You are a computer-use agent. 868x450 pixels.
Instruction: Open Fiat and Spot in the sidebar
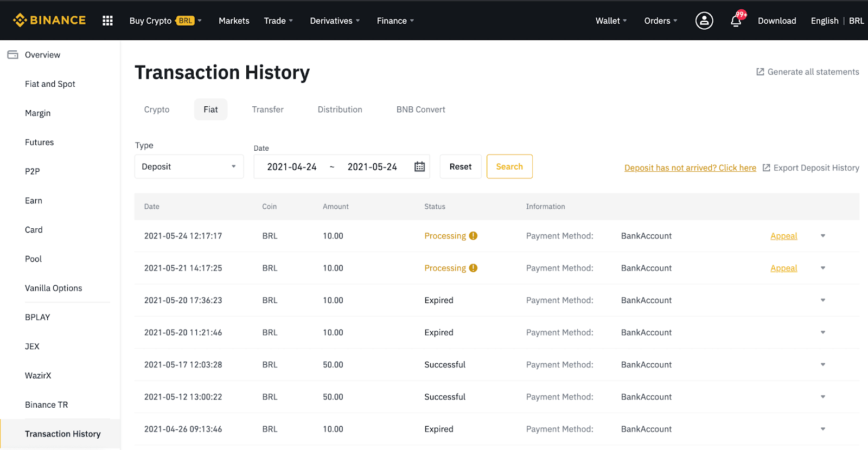pyautogui.click(x=50, y=84)
